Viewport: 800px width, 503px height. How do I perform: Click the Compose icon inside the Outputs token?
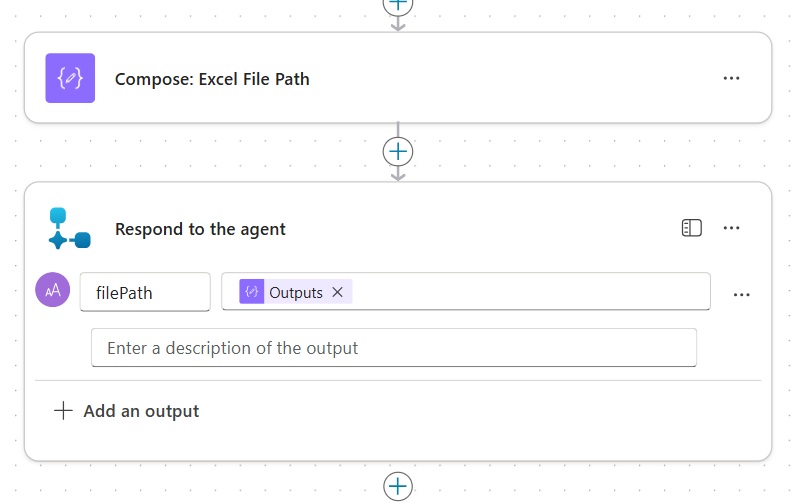252,292
